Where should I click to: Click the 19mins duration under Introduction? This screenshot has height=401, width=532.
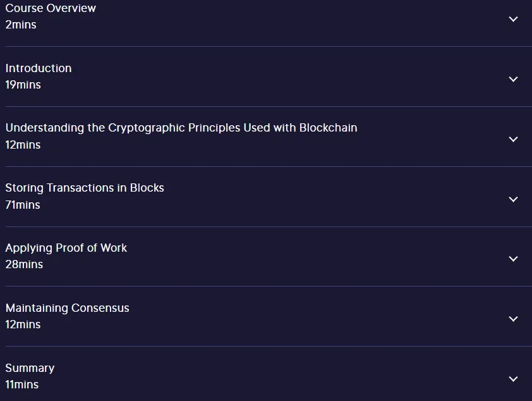tap(23, 85)
